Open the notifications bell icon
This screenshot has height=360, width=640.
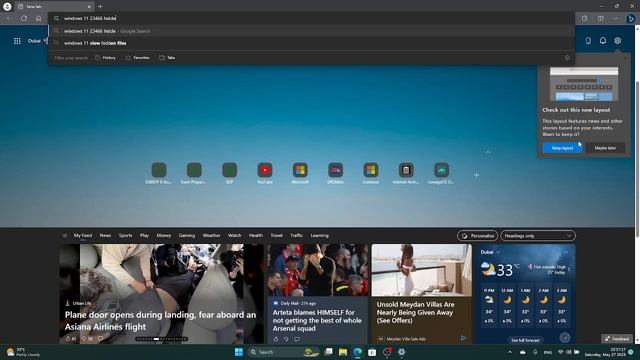[x=603, y=40]
